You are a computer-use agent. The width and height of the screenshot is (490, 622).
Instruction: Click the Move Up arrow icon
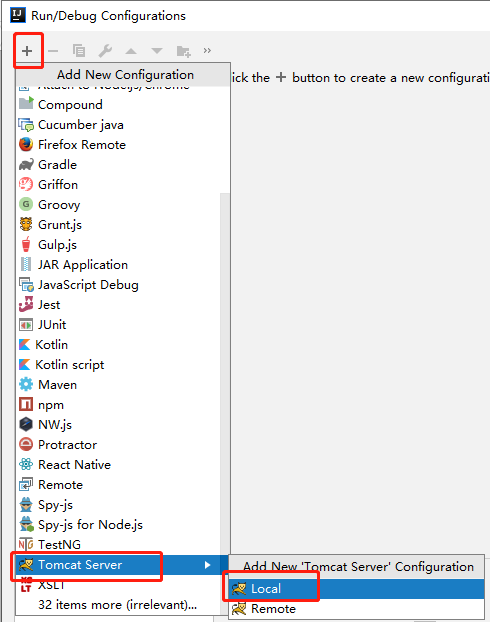[131, 51]
